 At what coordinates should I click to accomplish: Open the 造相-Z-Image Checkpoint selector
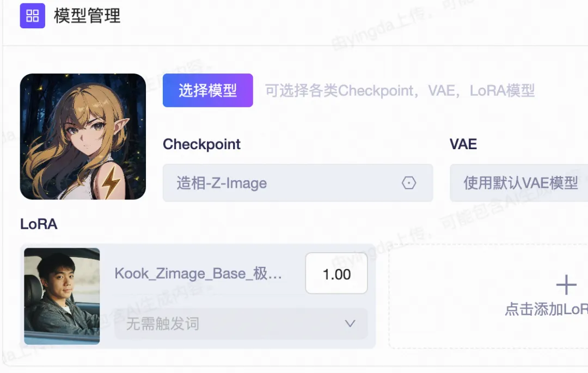click(298, 183)
